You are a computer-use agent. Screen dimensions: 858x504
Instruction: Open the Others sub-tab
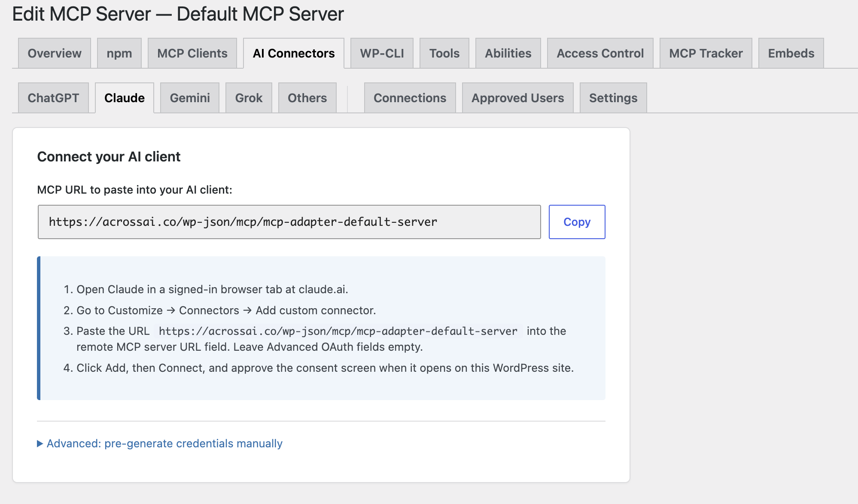click(307, 98)
